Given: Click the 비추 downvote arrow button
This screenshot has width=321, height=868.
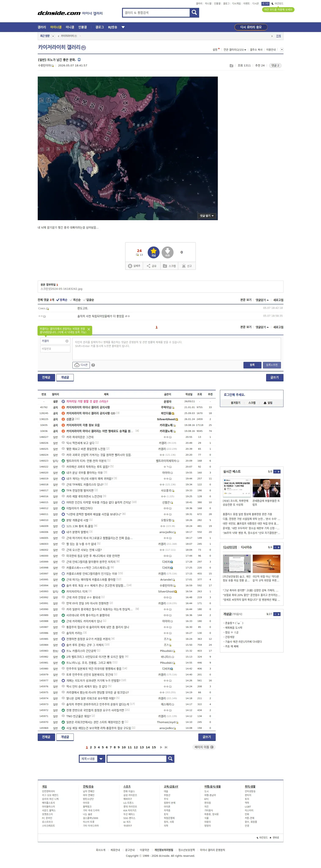Looking at the screenshot, I should click(168, 252).
